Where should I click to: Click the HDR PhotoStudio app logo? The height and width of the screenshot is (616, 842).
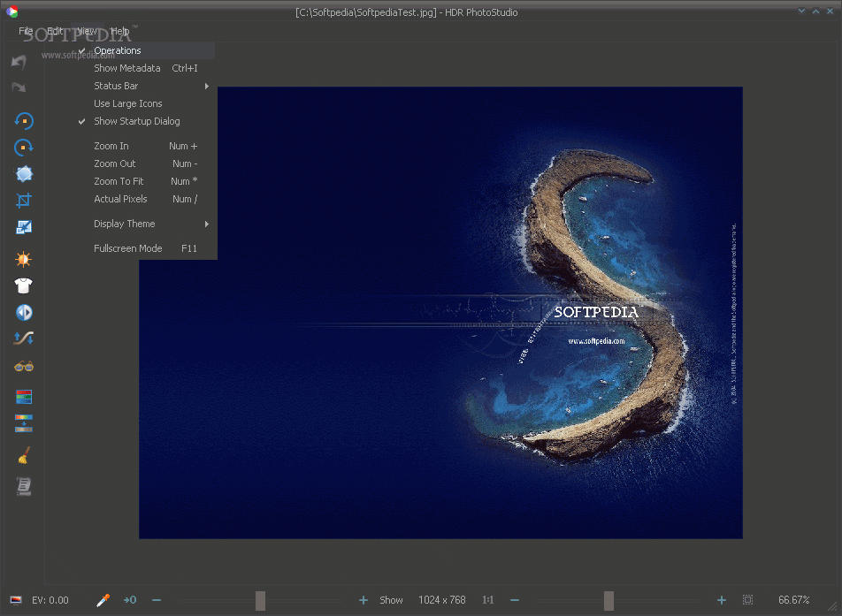click(11, 11)
